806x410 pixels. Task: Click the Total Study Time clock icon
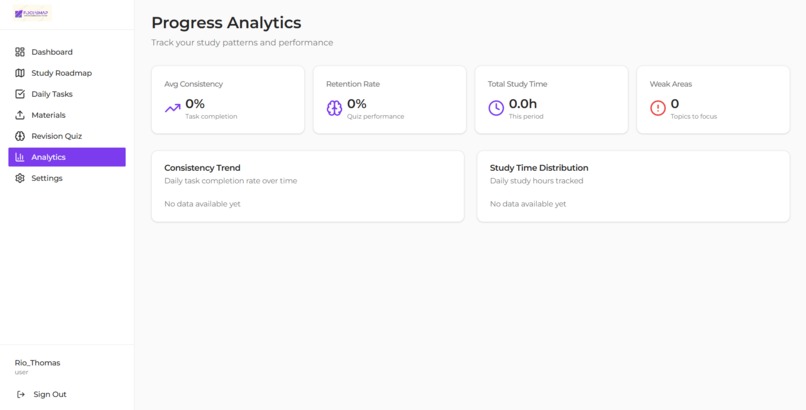496,108
